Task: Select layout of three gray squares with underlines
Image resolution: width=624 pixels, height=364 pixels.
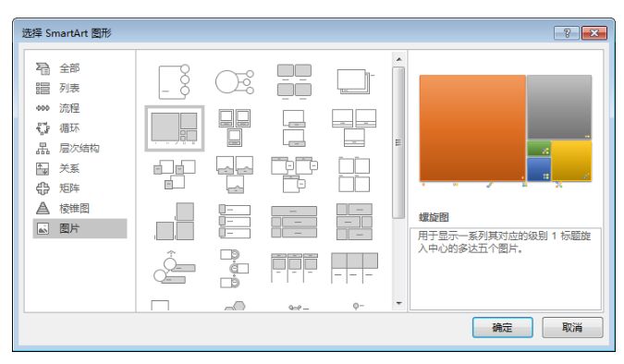Action: 354,268
